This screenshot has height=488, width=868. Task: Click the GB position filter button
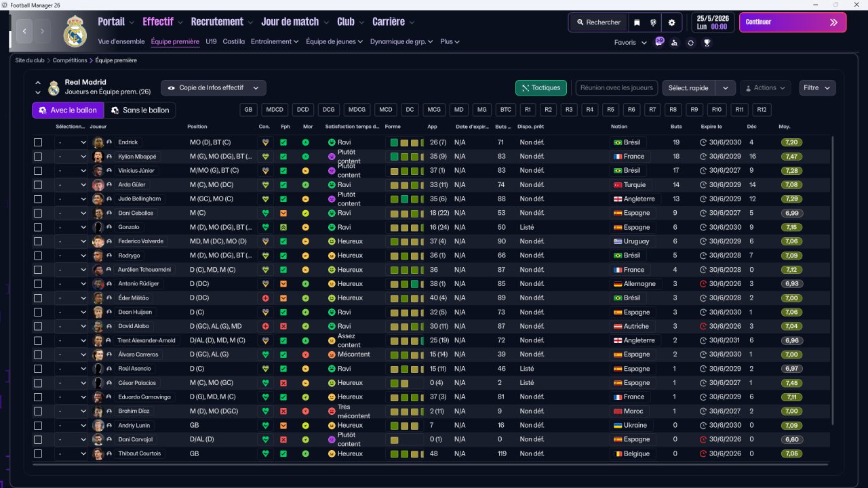(x=249, y=110)
